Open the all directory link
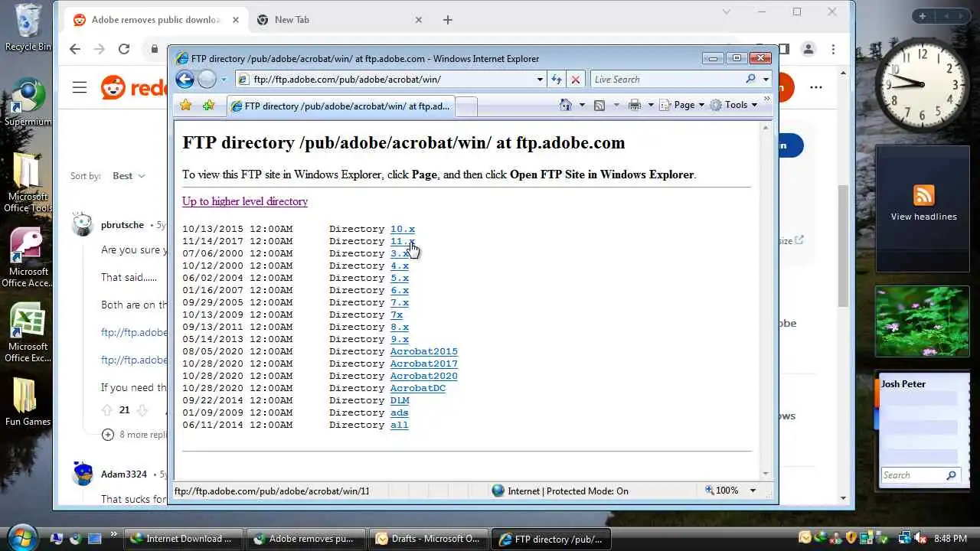This screenshot has height=551, width=980. 400,425
